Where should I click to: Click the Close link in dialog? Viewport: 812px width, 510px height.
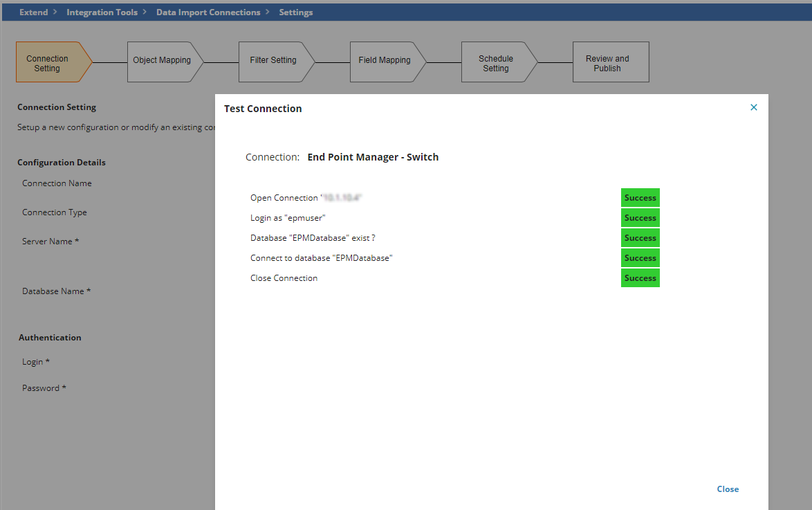click(728, 489)
